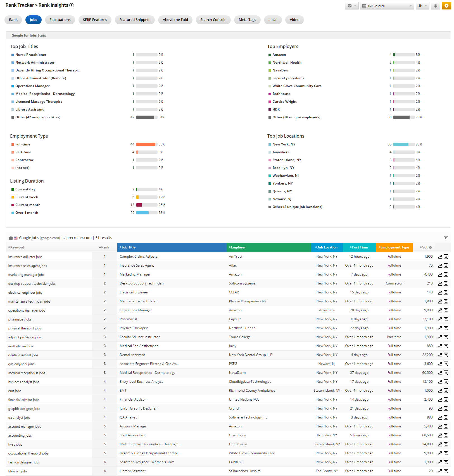Open SERP preview icon for insurance adjuster jobs
The height and width of the screenshot is (476, 454).
[x=446, y=257]
